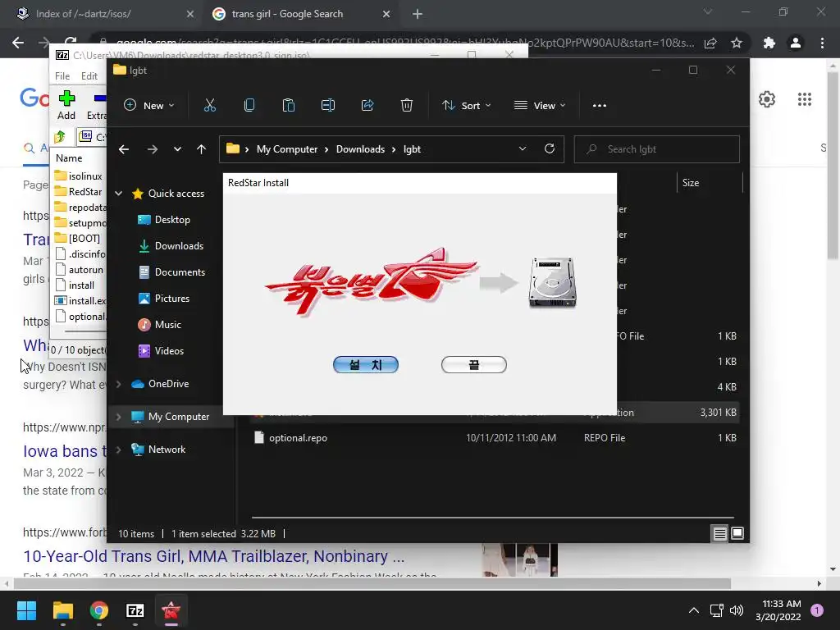Switch to large thumbnails view icon
This screenshot has height=630, width=840.
point(737,533)
